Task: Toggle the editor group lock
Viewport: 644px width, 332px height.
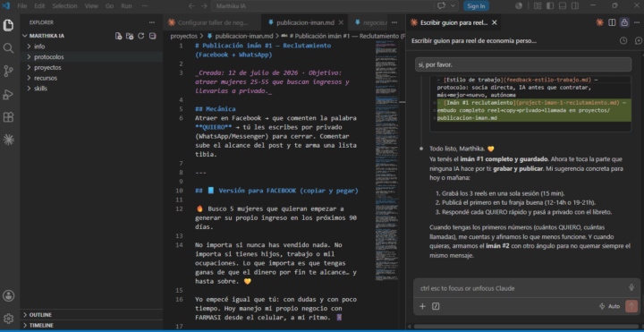Action: click(x=624, y=22)
